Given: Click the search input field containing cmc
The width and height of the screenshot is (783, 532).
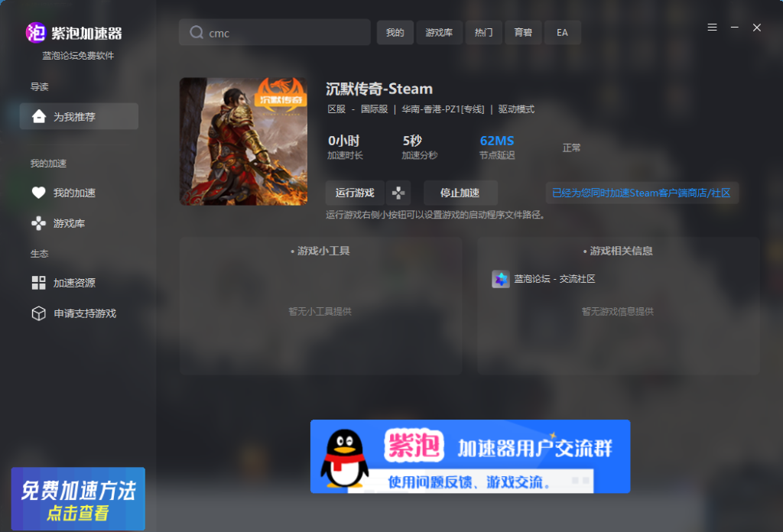Looking at the screenshot, I should tap(275, 32).
